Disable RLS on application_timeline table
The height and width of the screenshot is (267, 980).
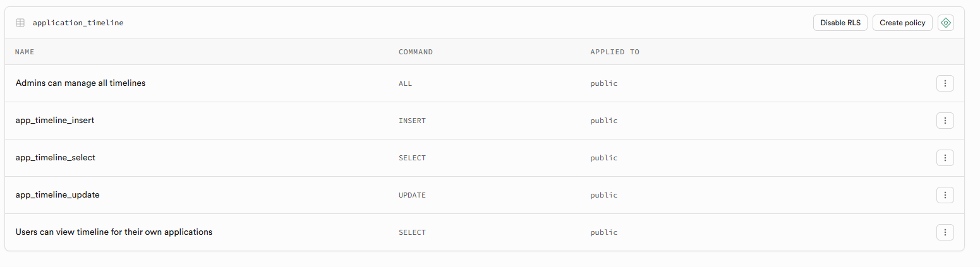[840, 23]
